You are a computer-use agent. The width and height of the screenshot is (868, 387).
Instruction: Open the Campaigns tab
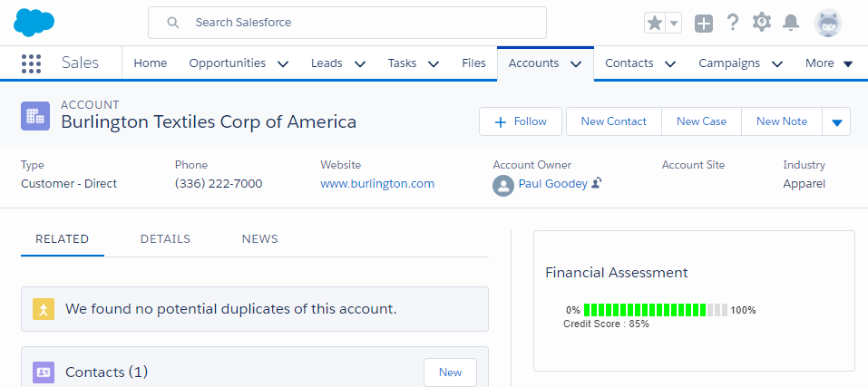click(729, 63)
